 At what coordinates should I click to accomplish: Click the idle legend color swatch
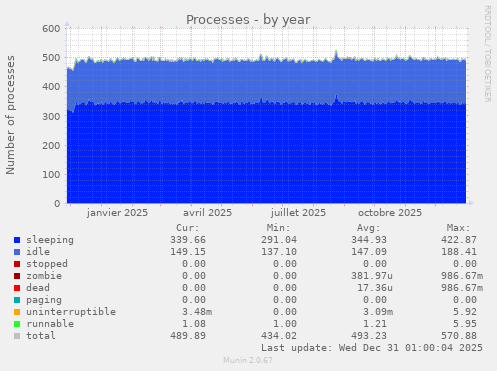(17, 252)
